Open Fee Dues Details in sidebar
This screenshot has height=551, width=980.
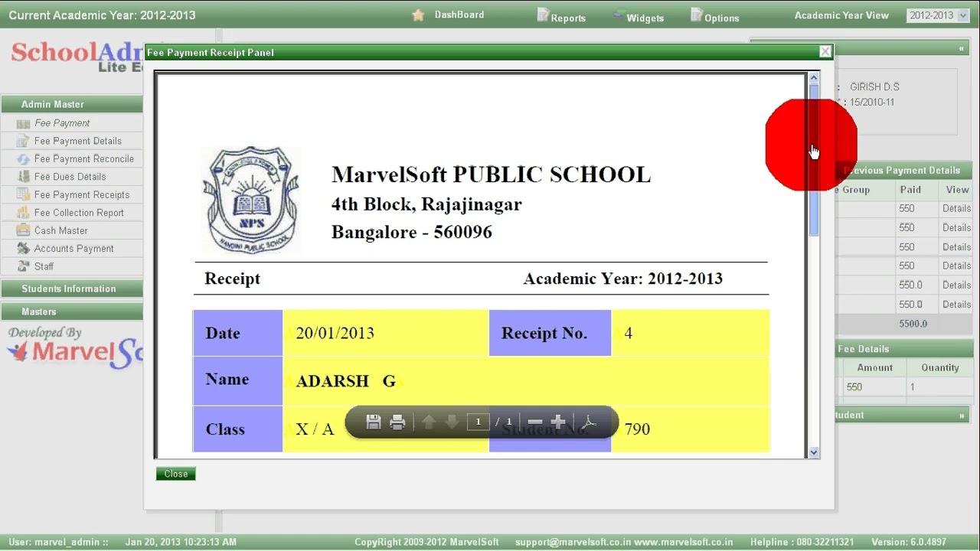(70, 177)
